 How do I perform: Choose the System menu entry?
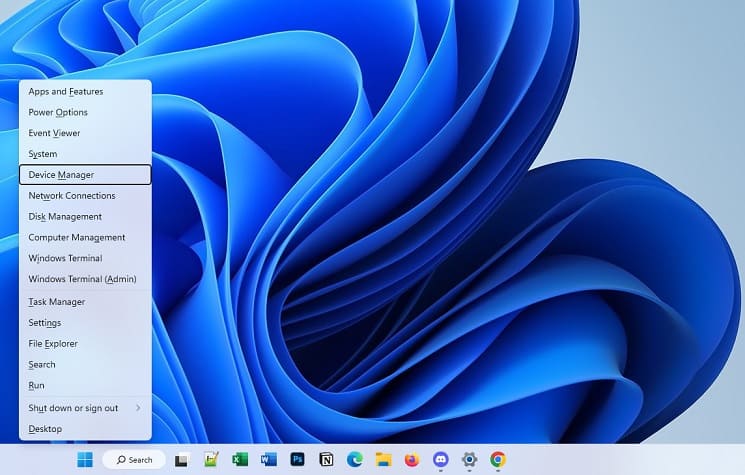point(86,154)
